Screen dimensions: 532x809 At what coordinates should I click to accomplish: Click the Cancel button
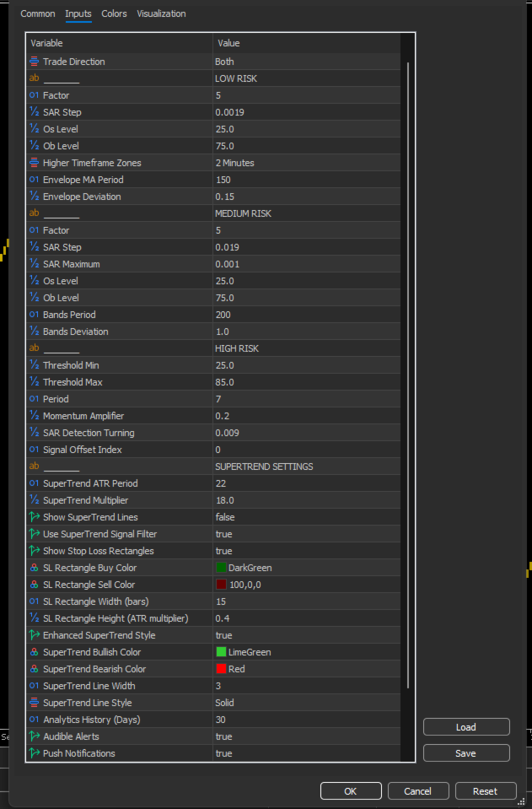point(417,791)
